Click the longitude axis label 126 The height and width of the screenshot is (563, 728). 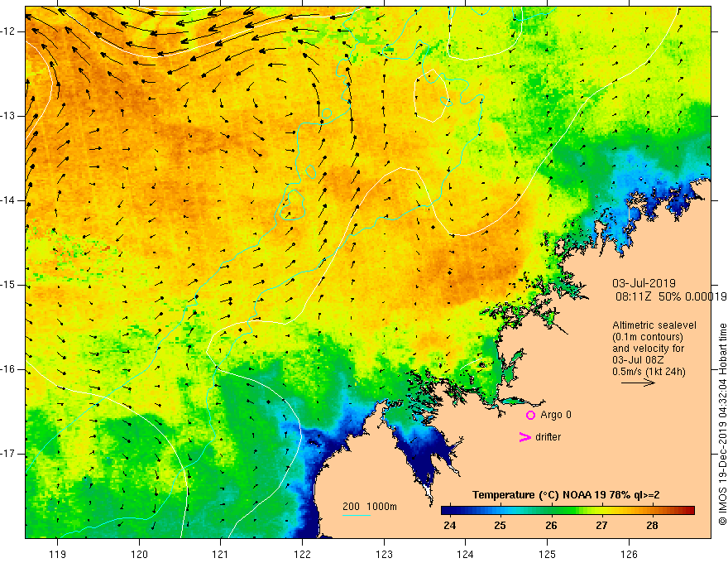629,554
